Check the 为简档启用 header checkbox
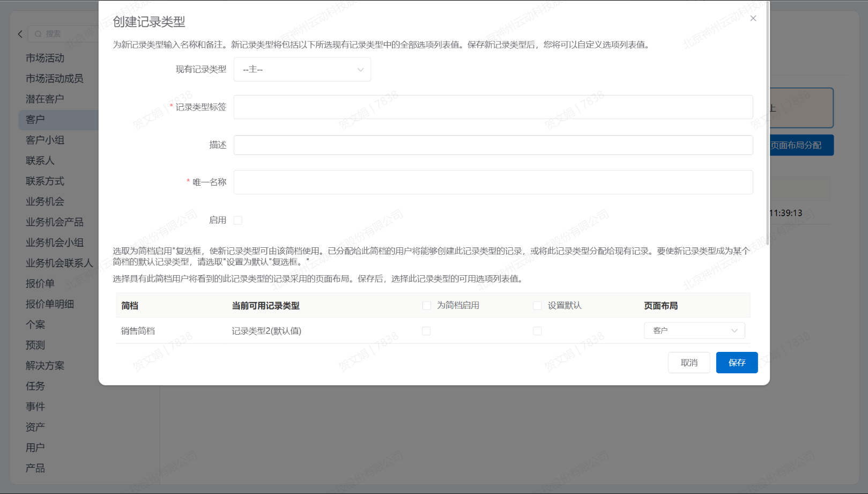 coord(427,306)
